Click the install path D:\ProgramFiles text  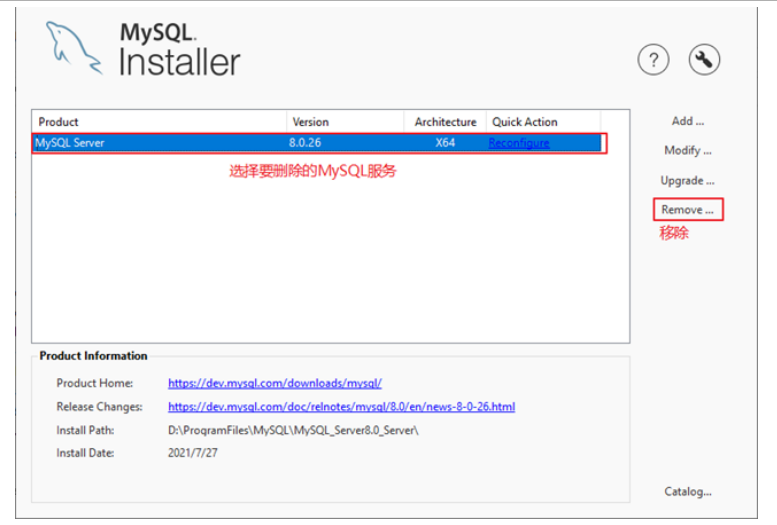click(x=293, y=430)
